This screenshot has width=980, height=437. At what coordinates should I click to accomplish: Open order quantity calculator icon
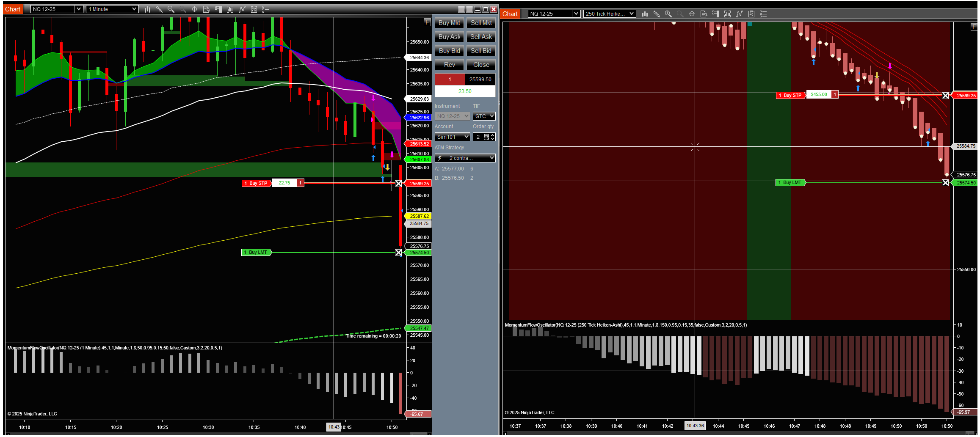[x=486, y=137]
